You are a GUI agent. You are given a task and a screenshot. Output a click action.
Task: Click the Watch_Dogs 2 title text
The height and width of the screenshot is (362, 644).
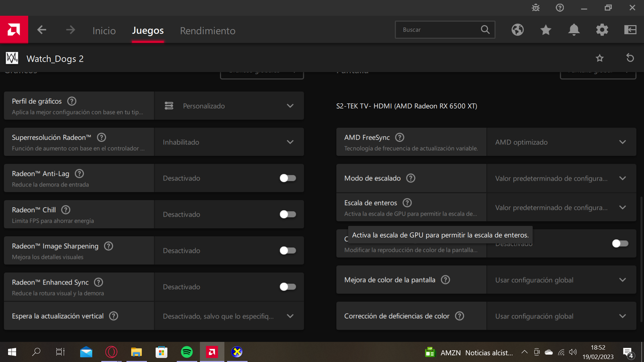tap(55, 59)
